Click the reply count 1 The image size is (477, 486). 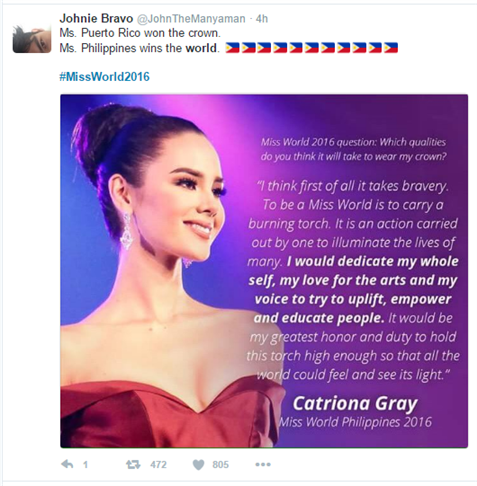click(x=85, y=464)
